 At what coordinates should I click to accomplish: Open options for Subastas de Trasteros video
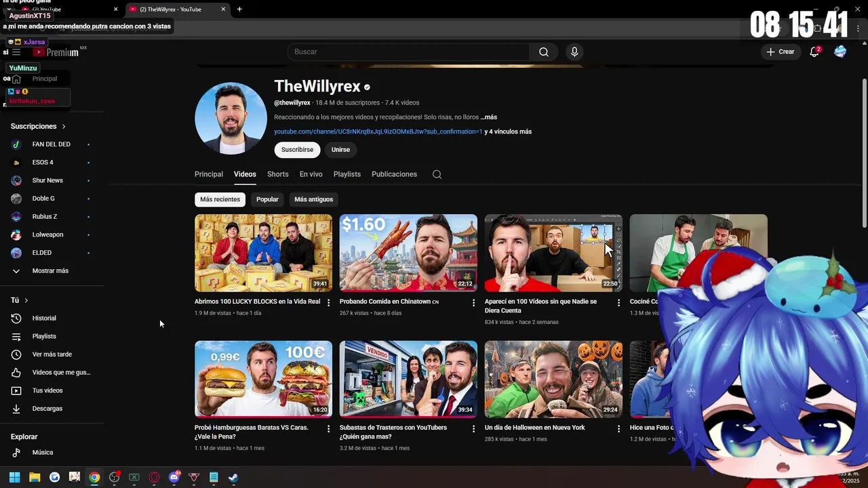[x=474, y=428]
